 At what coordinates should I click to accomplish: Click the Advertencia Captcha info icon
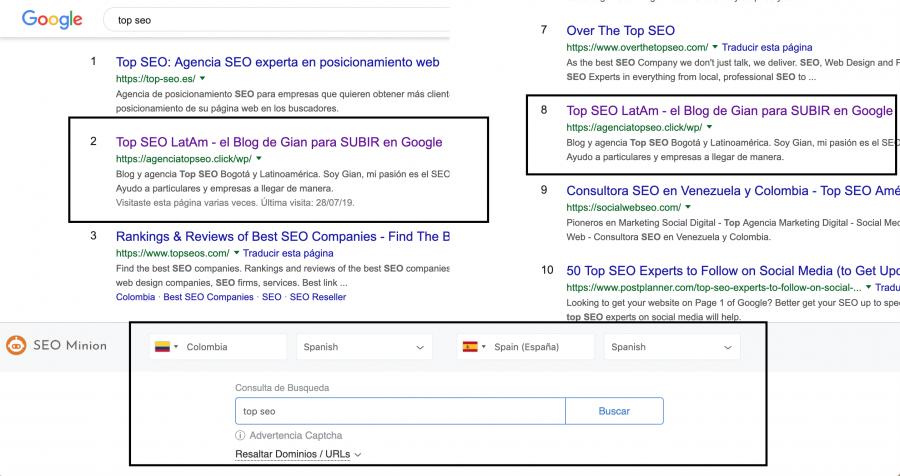(240, 435)
